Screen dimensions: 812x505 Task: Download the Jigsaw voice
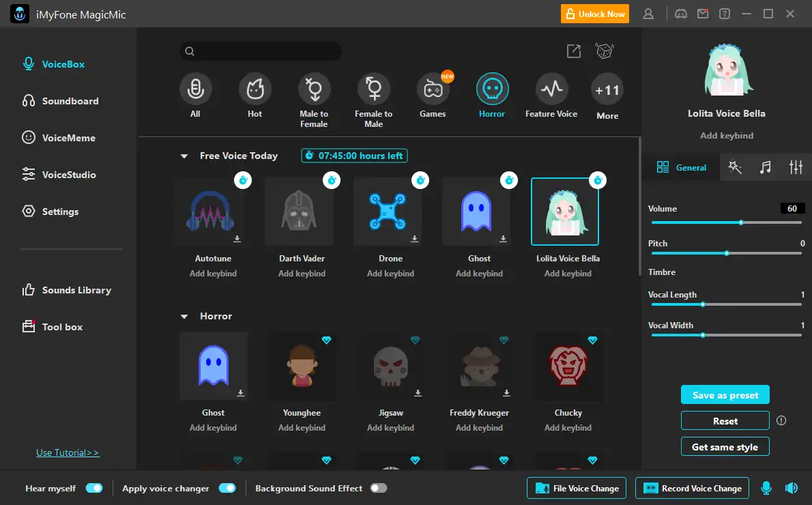[418, 393]
